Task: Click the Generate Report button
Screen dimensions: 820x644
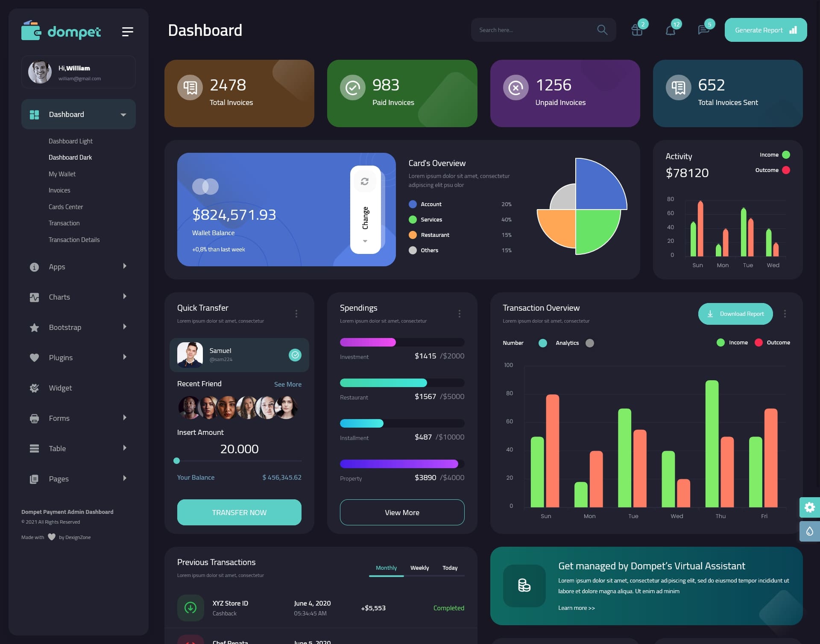Action: 765,29
